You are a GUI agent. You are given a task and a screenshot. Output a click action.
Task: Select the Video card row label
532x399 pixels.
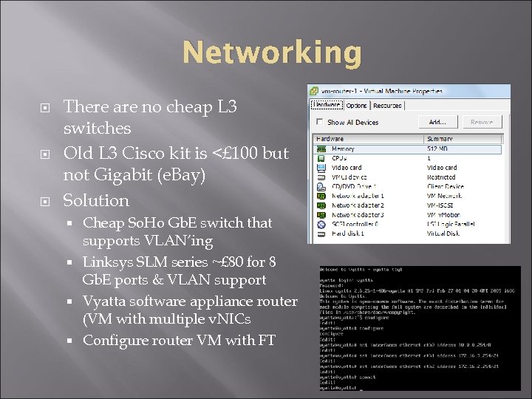click(347, 168)
